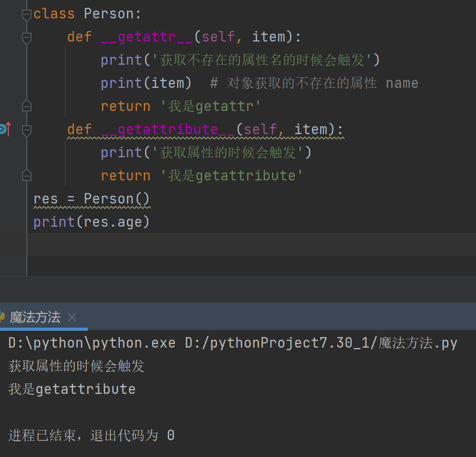Click the print(res.age) statement

point(92,222)
